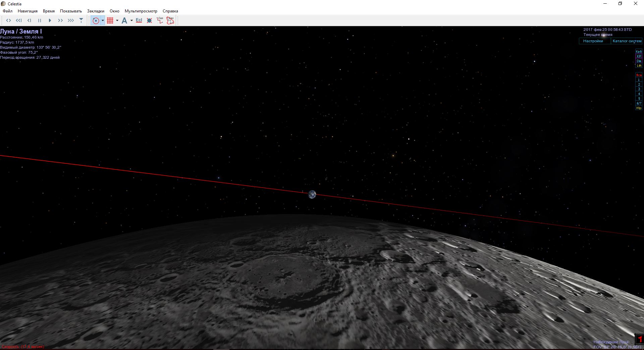This screenshot has width=644, height=350.
Task: Click the Фазовый угол: 75,2° readout
Action: click(x=19, y=52)
